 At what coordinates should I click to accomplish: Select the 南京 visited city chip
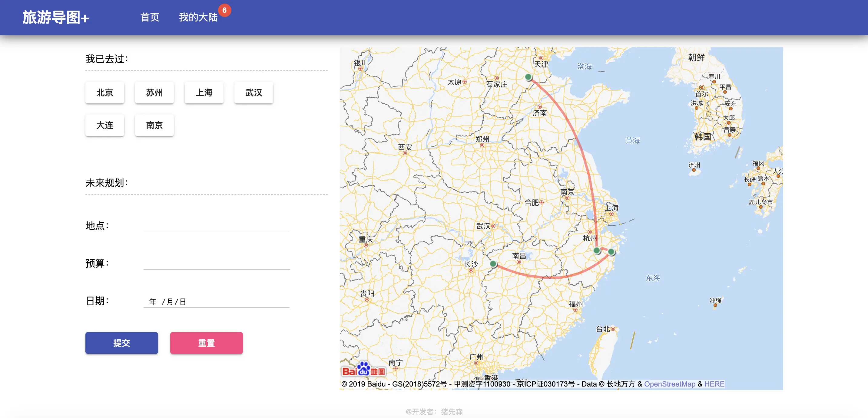pyautogui.click(x=154, y=125)
